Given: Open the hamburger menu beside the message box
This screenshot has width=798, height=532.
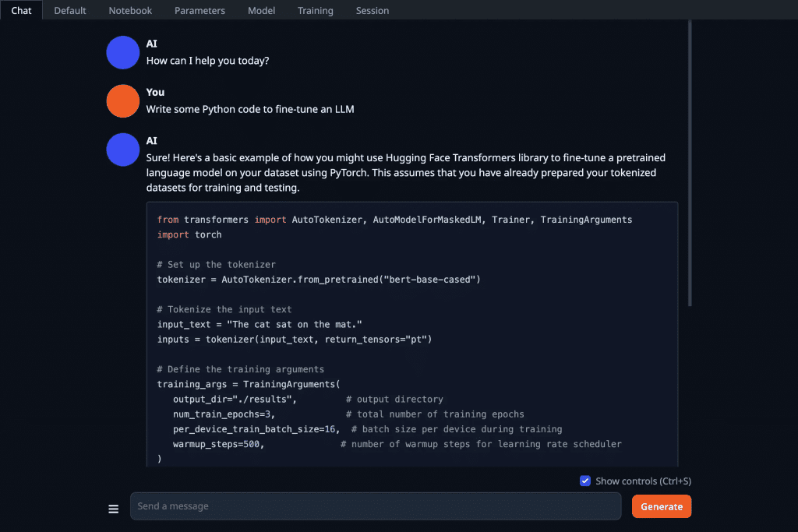Looking at the screenshot, I should [x=113, y=508].
